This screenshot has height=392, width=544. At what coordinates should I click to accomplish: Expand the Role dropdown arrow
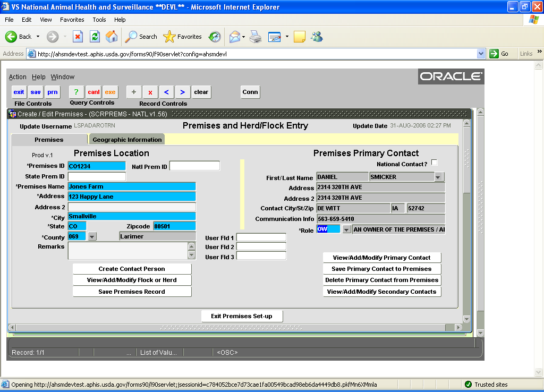coord(346,229)
